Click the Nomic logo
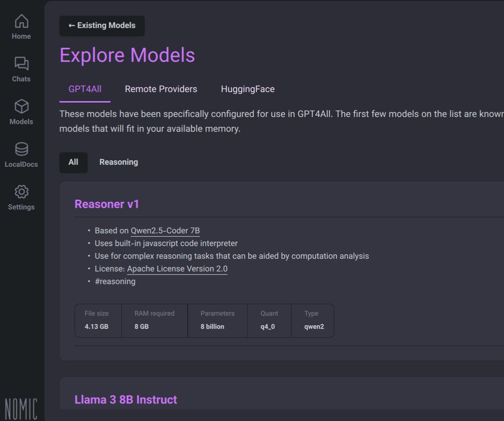 21,409
